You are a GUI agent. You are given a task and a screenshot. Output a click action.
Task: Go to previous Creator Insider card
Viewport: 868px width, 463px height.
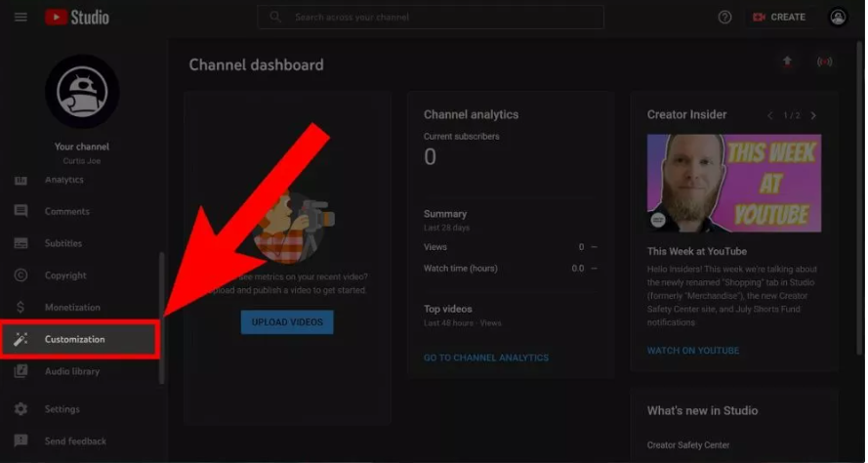coord(770,115)
